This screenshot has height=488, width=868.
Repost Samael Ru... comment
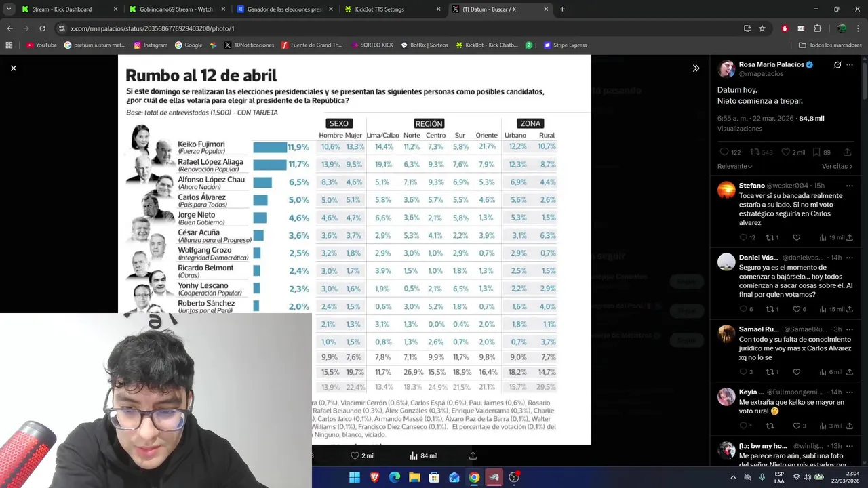click(772, 372)
